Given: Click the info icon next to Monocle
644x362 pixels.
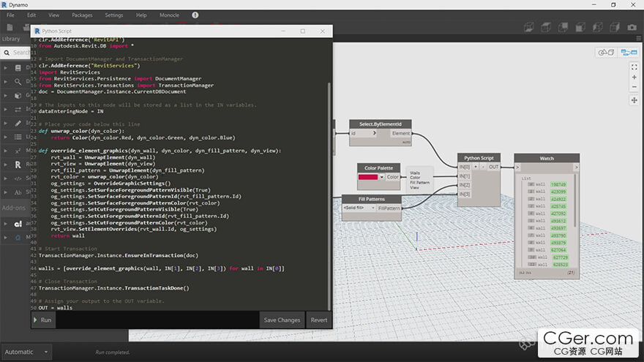Looking at the screenshot, I should click(195, 15).
